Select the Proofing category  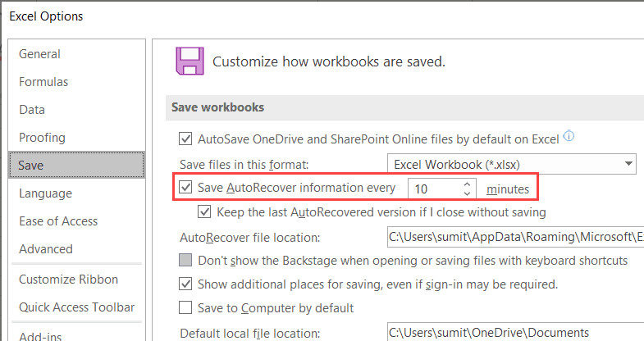(x=42, y=138)
